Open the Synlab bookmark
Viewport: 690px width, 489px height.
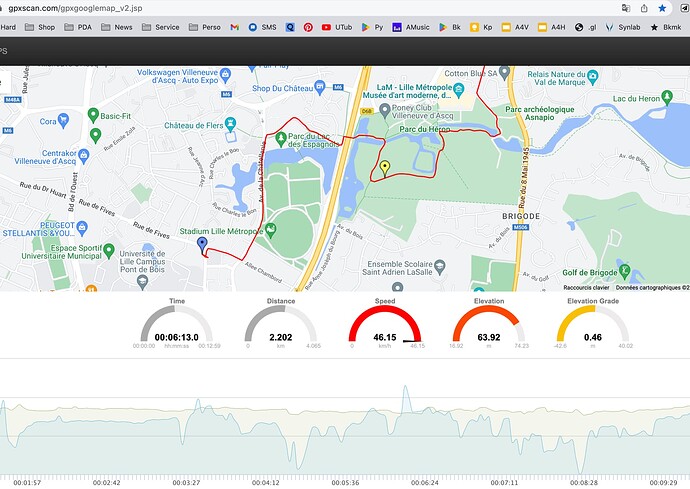point(623,27)
